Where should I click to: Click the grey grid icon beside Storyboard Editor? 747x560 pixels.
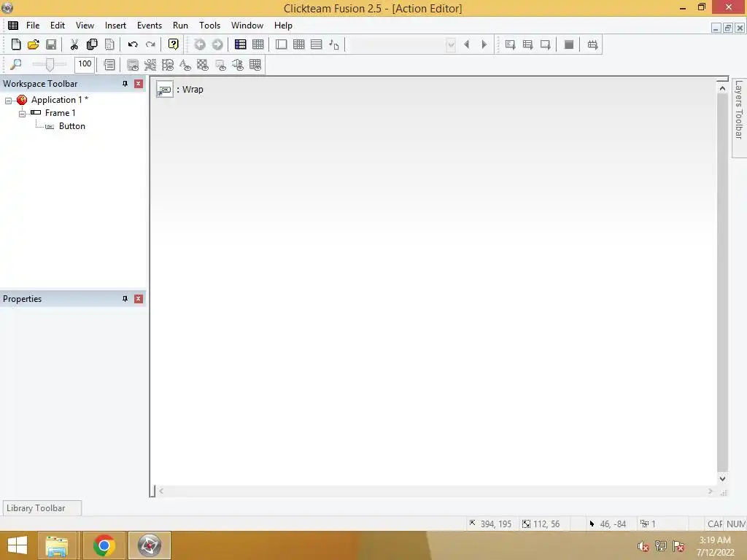pyautogui.click(x=258, y=44)
